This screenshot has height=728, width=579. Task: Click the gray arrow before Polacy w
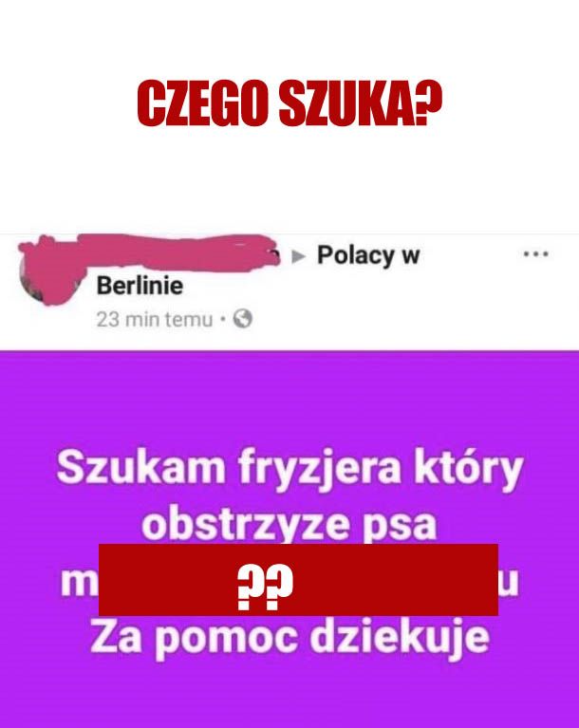click(298, 256)
